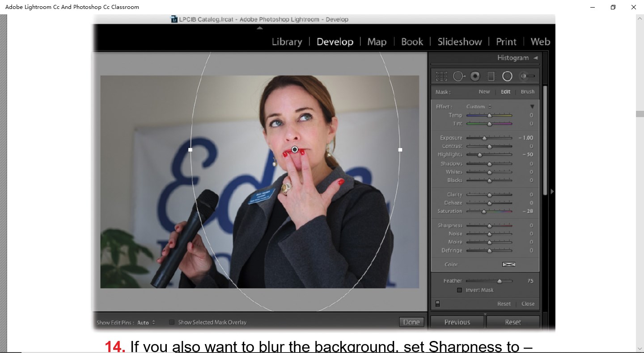644x353 pixels.
Task: Open the Print module
Action: (506, 42)
